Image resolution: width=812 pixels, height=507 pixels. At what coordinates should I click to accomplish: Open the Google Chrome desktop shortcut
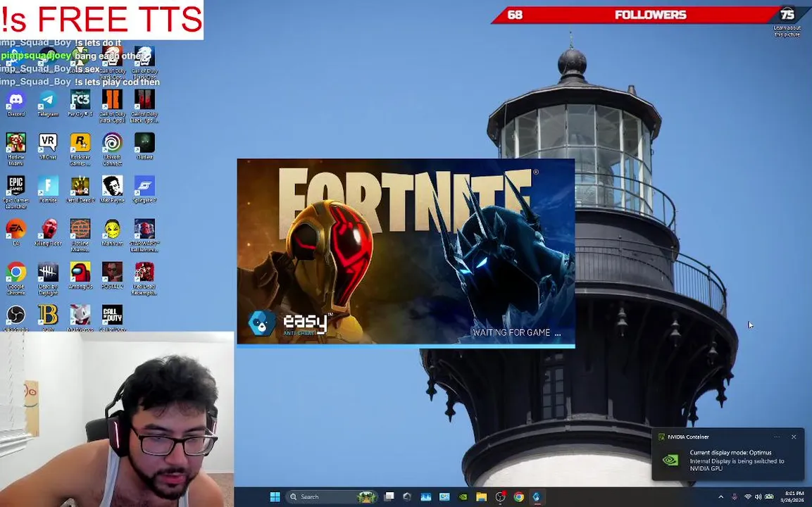[16, 278]
